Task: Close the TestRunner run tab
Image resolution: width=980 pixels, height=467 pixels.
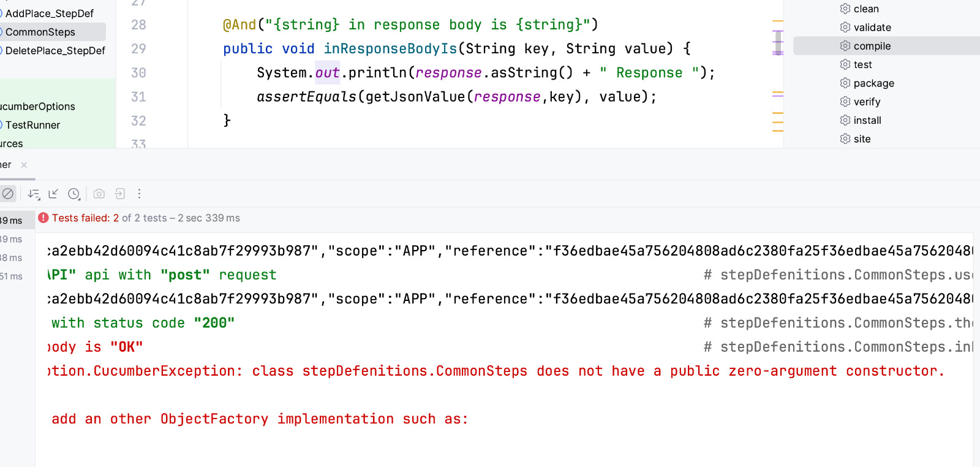Action: 24,165
